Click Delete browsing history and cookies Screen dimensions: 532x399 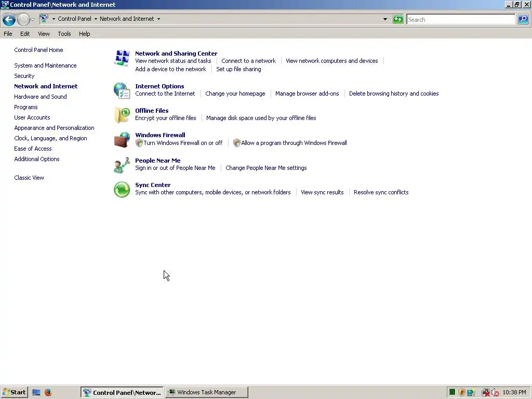[x=394, y=94]
